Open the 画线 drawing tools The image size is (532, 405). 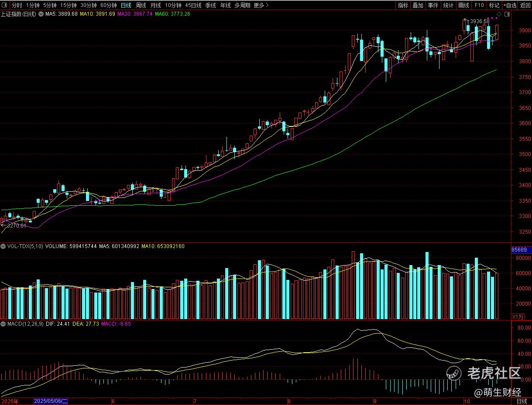pos(463,5)
